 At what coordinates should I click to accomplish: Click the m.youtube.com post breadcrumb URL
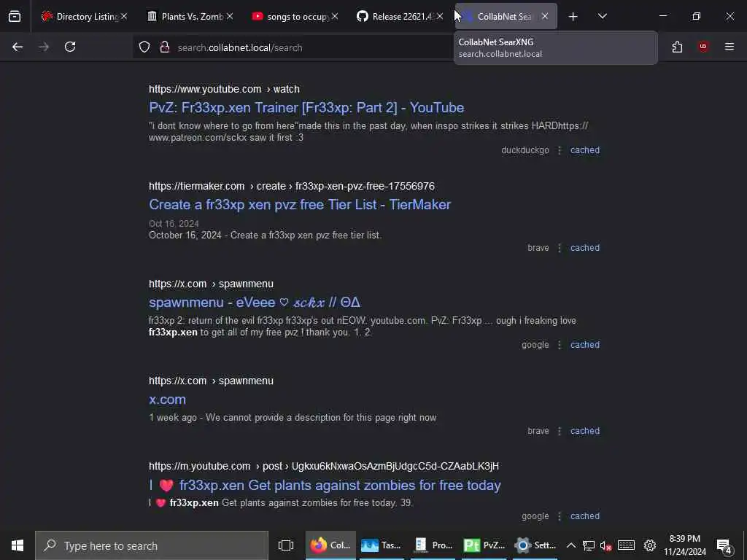point(324,466)
